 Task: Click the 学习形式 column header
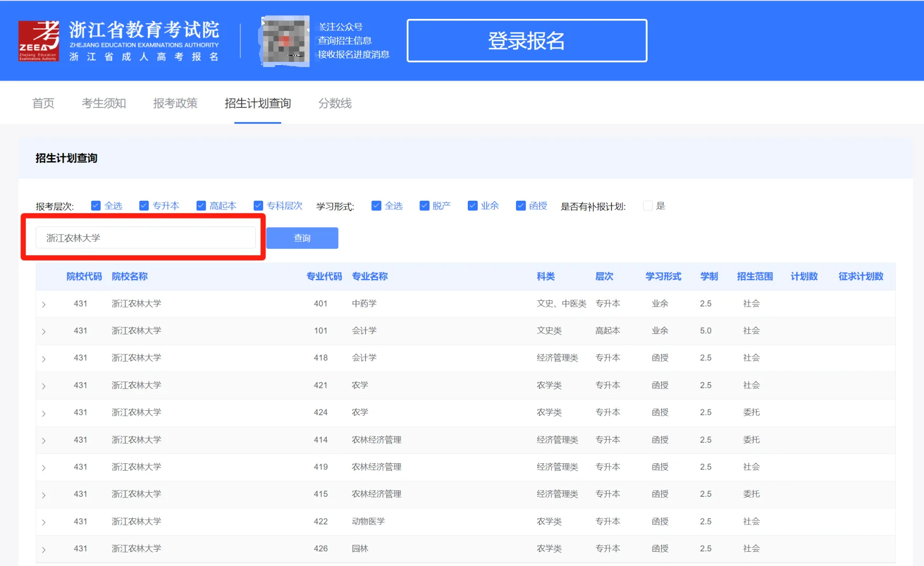663,276
